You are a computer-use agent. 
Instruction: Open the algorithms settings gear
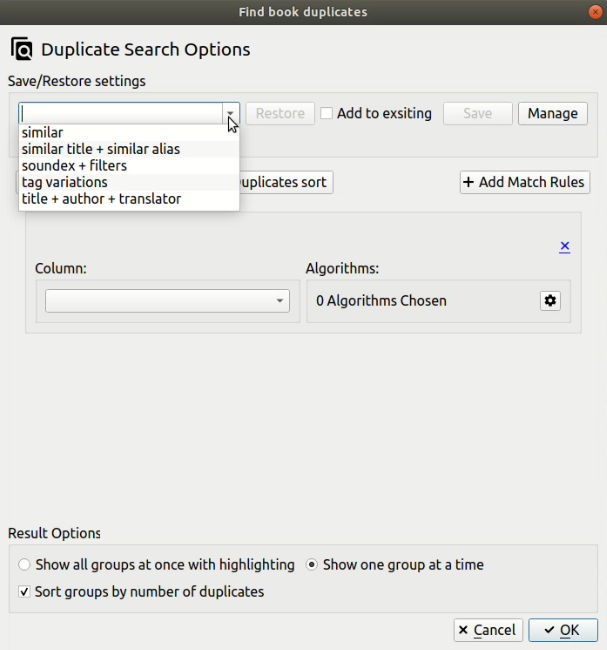[550, 300]
